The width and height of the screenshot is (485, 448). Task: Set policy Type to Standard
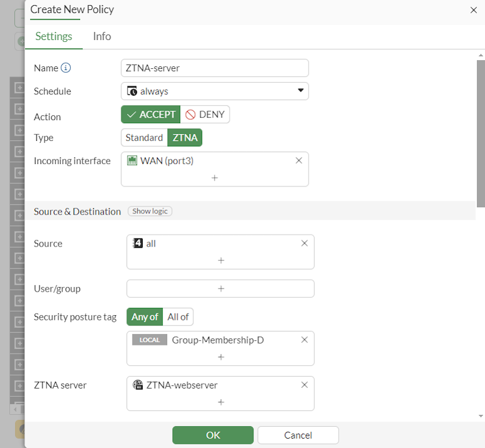pyautogui.click(x=144, y=138)
